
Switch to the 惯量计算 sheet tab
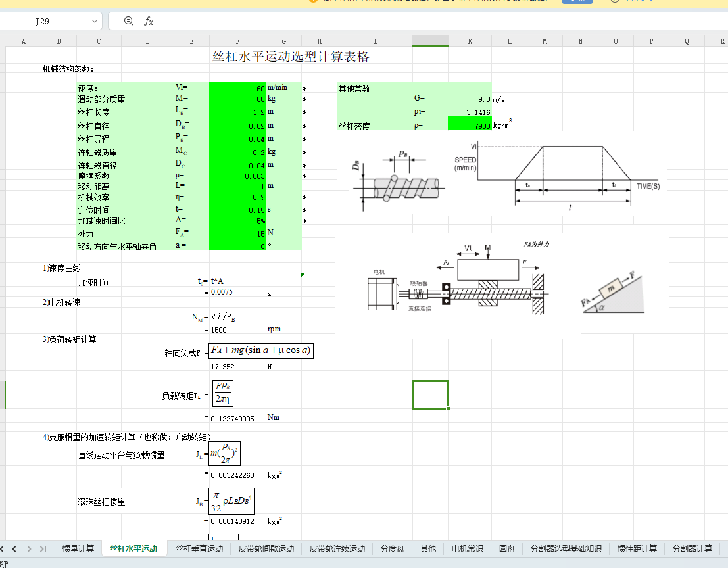pyautogui.click(x=78, y=548)
